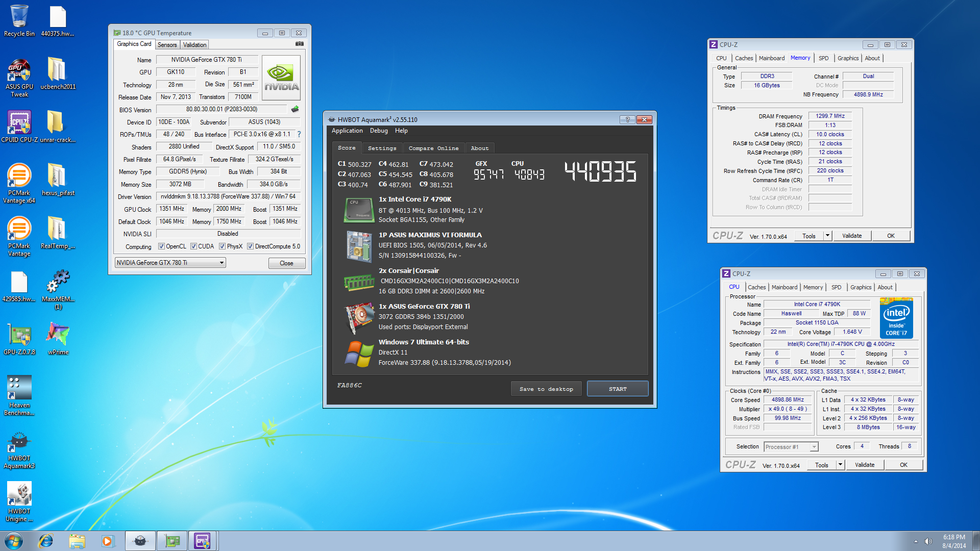
Task: Launch HWBOT Aquamark3 desktop shortcut
Action: click(x=19, y=451)
